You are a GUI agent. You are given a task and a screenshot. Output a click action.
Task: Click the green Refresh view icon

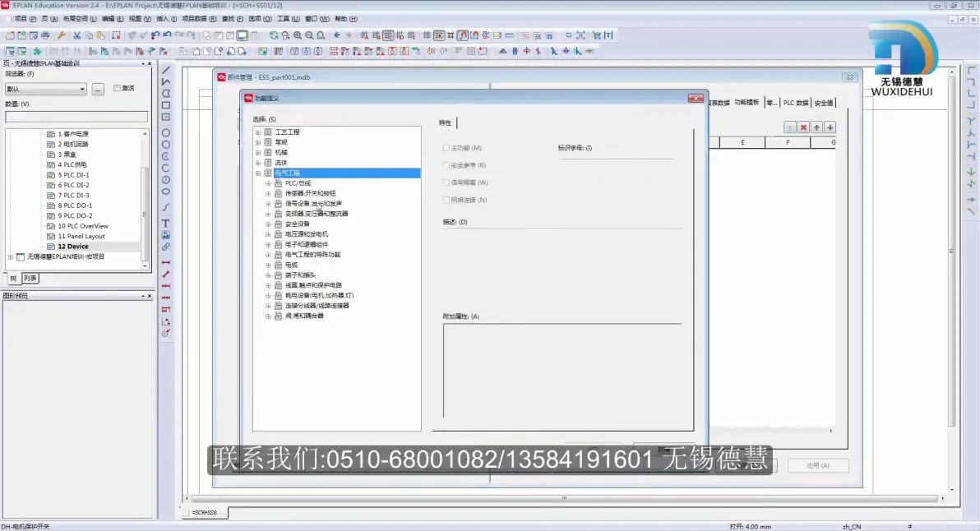click(274, 35)
